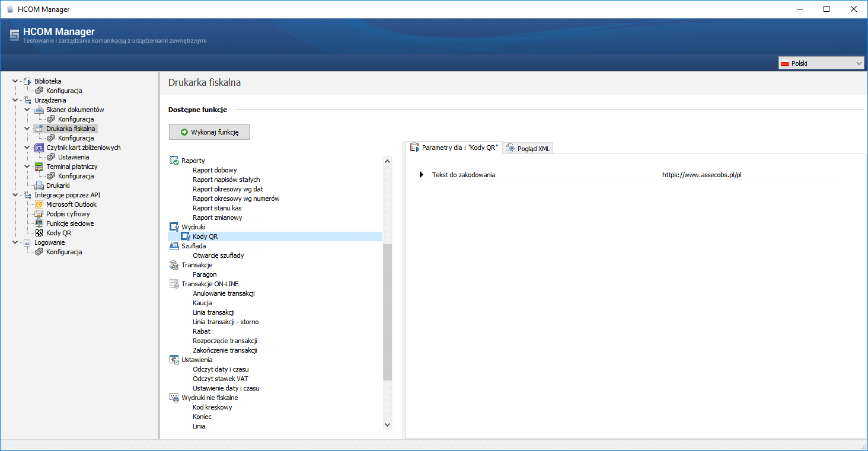868x451 pixels.
Task: Open the Polski language dropdown
Action: (x=821, y=63)
